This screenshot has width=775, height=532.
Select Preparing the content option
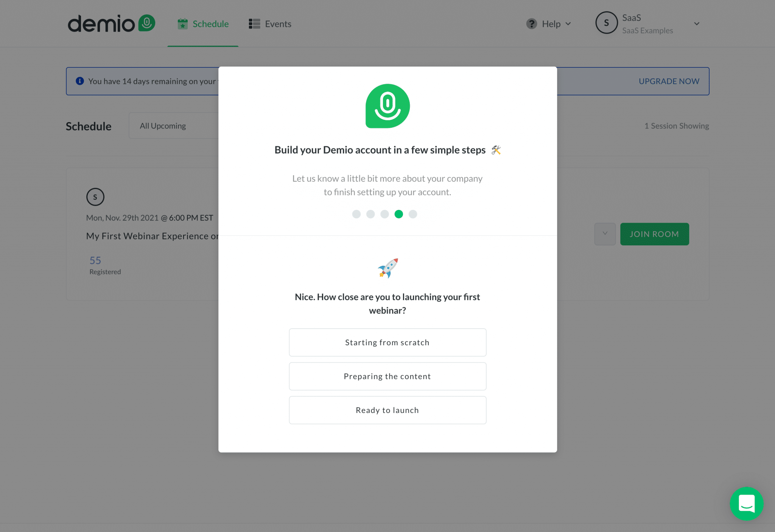point(387,377)
